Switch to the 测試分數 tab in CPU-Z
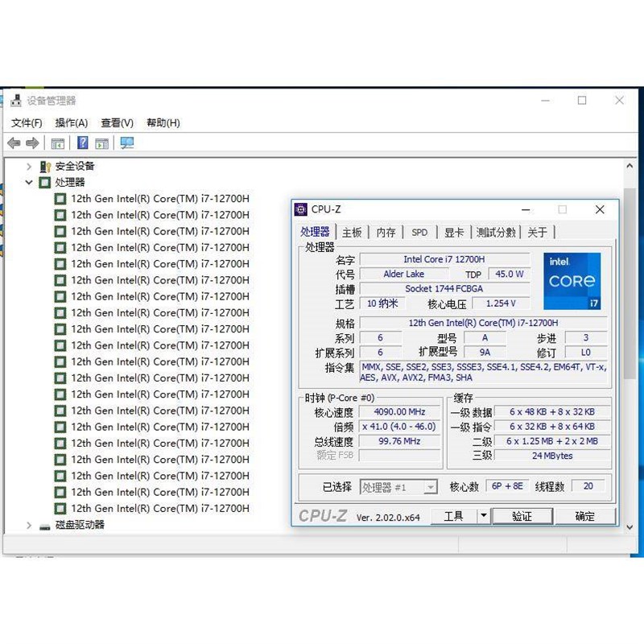This screenshot has height=644, width=644. click(496, 233)
